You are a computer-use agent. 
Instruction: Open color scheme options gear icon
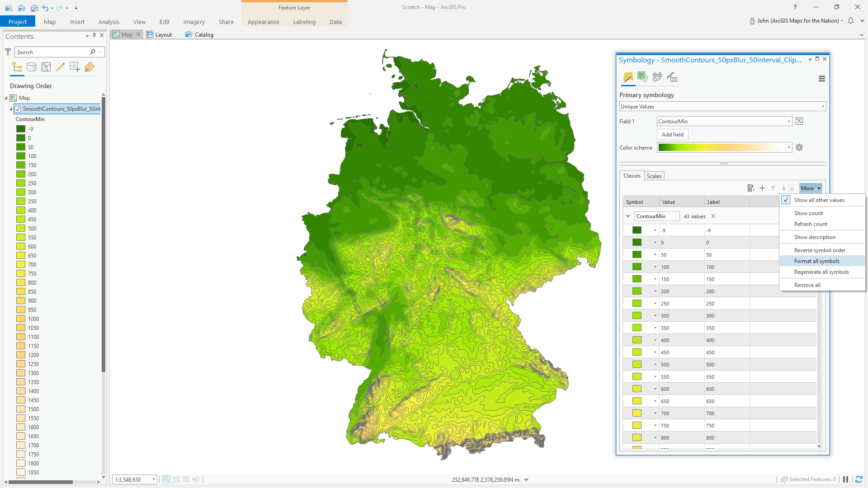pyautogui.click(x=799, y=148)
